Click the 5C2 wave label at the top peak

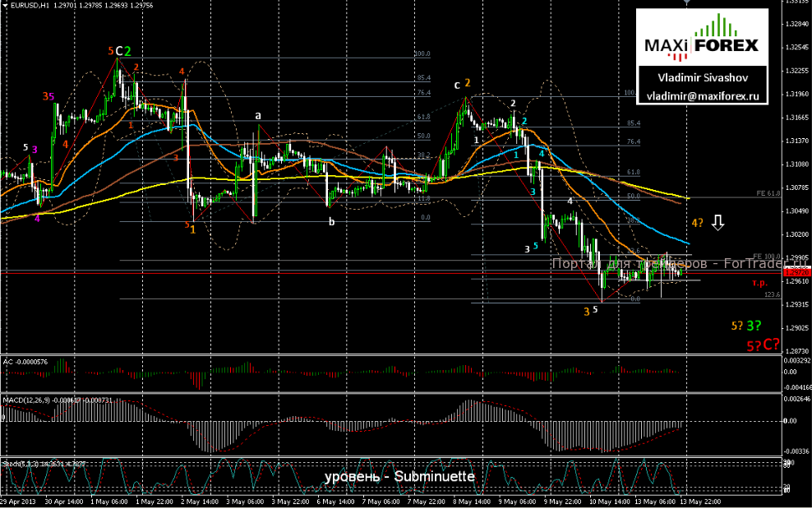(120, 51)
